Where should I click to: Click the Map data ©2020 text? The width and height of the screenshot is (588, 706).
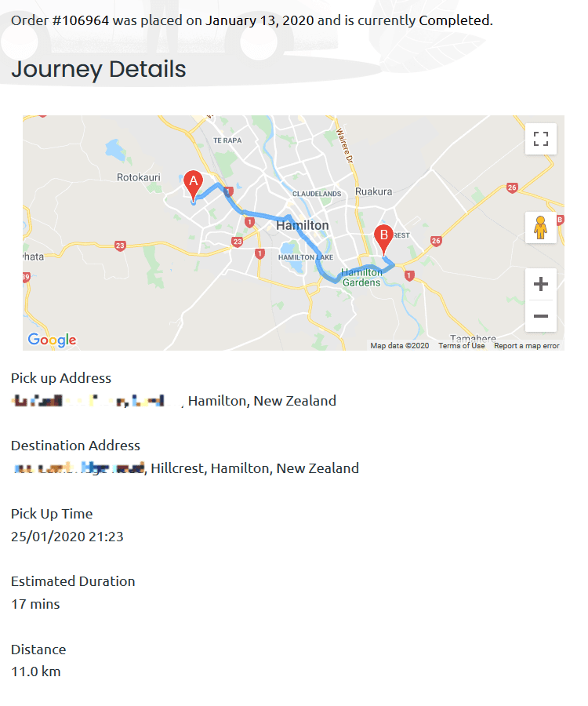click(x=400, y=346)
